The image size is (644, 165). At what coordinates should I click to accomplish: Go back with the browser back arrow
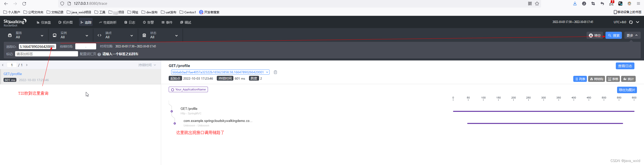[x=6, y=4]
